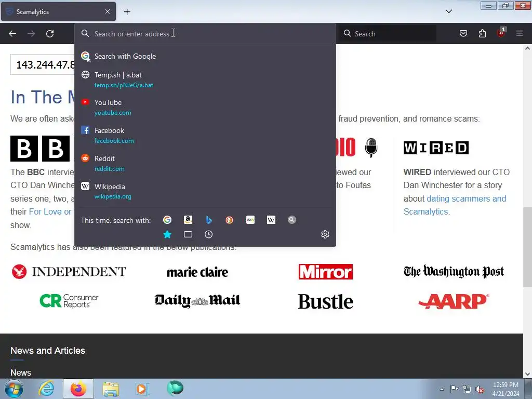Viewport: 532px width, 399px height.
Task: Show hidden system tray icons
Action: (442, 389)
